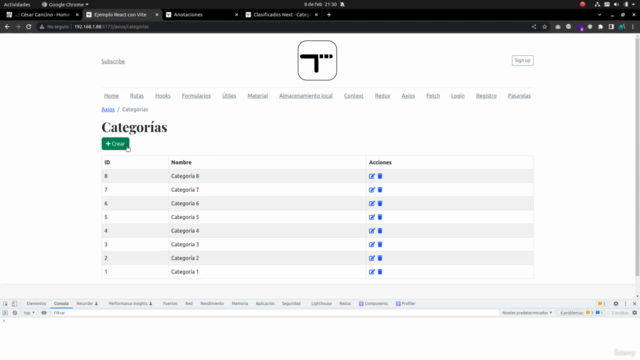This screenshot has width=640, height=360.
Task: Open Actividades overview in top bar
Action: pos(17,4)
